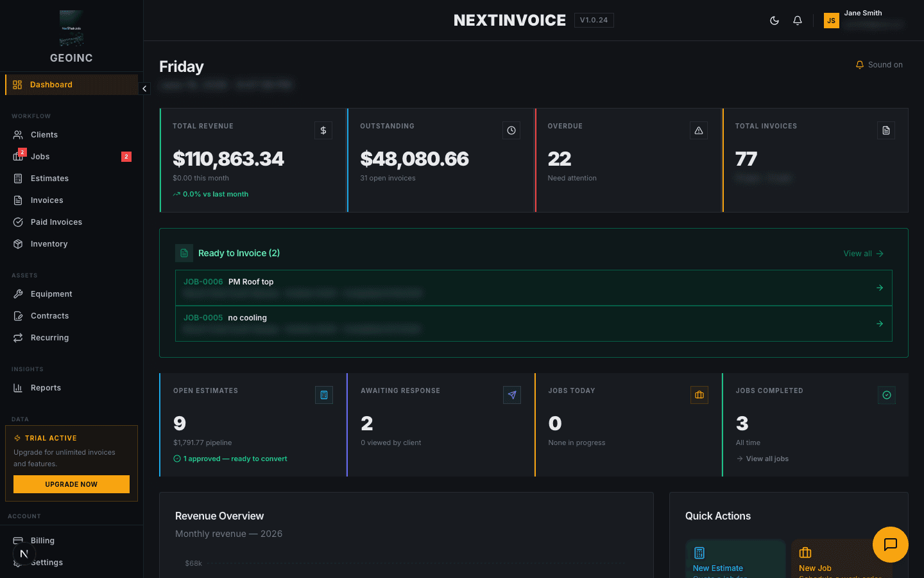Click the Open Estimates calculator icon
Screen dimensions: 924x578
point(324,395)
